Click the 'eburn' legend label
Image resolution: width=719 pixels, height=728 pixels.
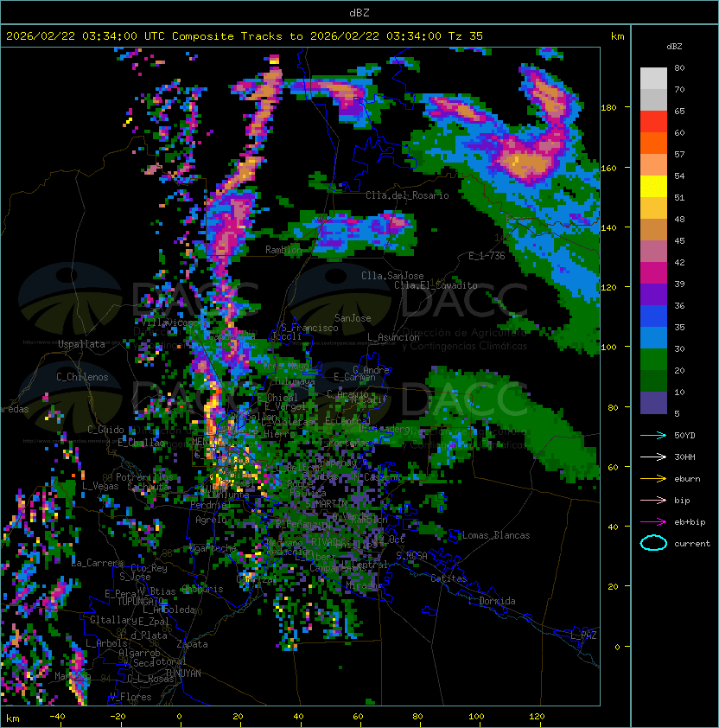(687, 479)
